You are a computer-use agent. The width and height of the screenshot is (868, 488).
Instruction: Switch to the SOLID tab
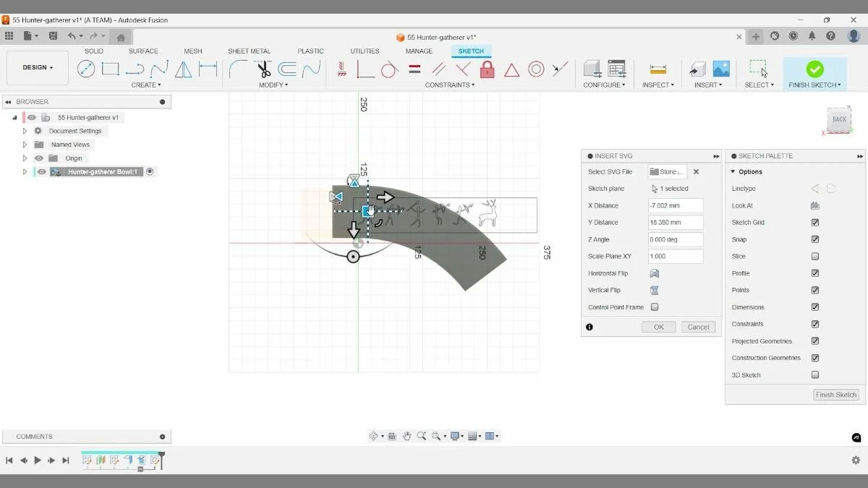pyautogui.click(x=93, y=51)
